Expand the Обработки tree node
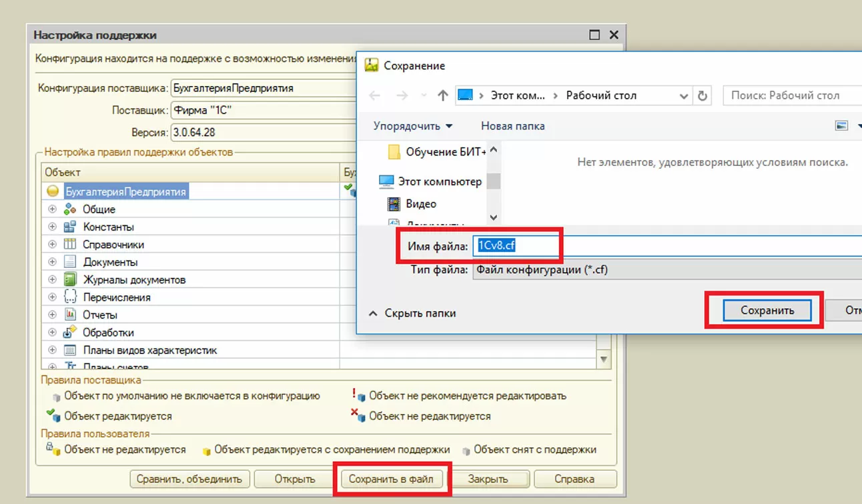The height and width of the screenshot is (504, 862). (x=53, y=332)
